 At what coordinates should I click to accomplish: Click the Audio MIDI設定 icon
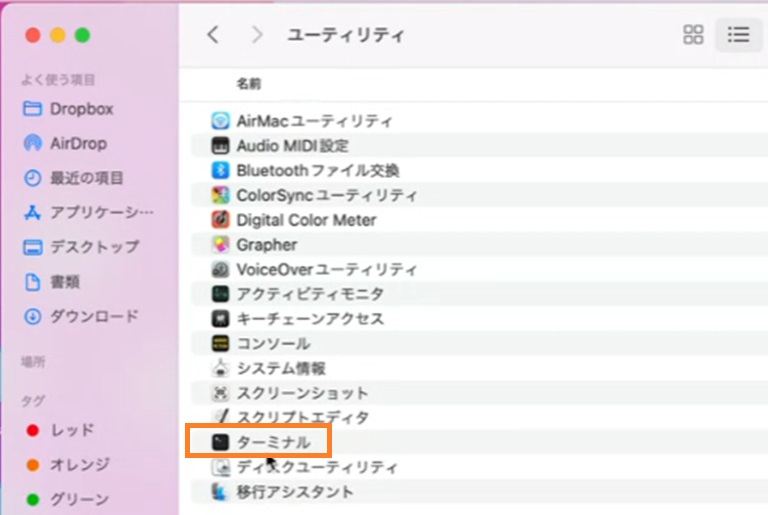coord(221,146)
